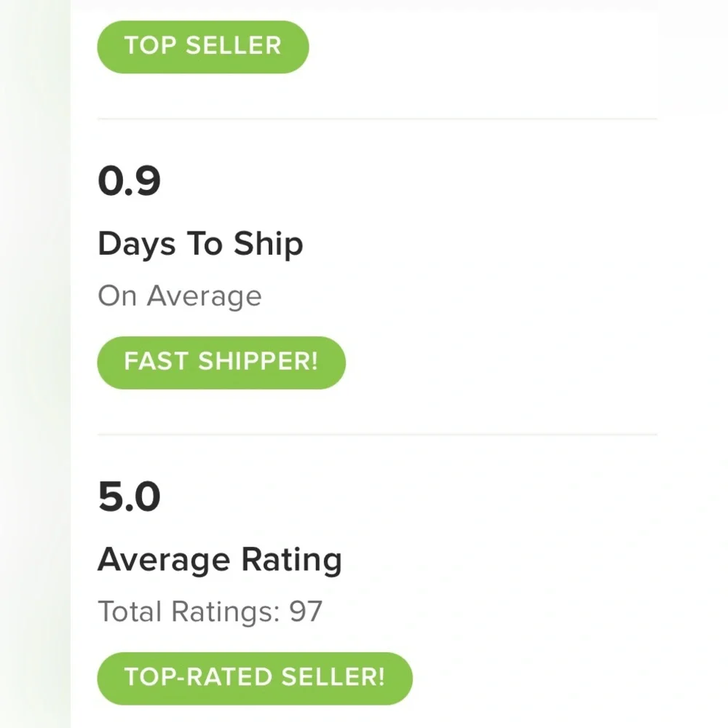728x728 pixels.
Task: Click the word Ship in heading
Action: tap(268, 244)
